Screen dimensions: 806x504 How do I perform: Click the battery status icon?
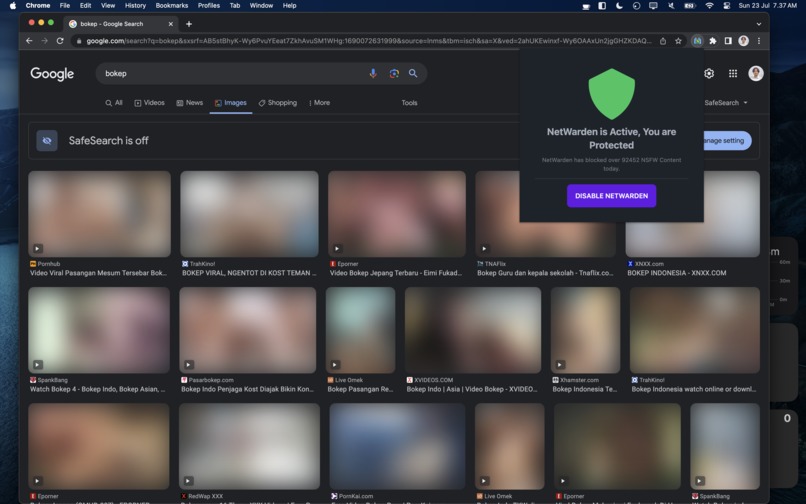(690, 6)
